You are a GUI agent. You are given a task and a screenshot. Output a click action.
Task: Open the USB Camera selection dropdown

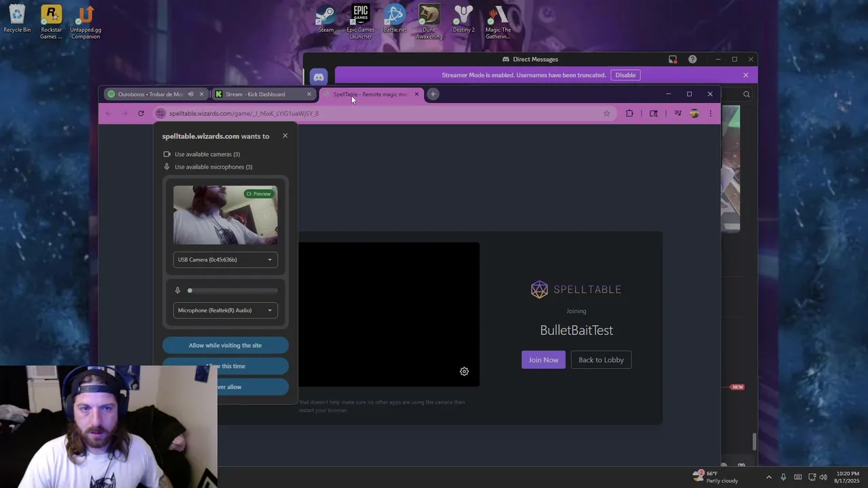click(225, 260)
